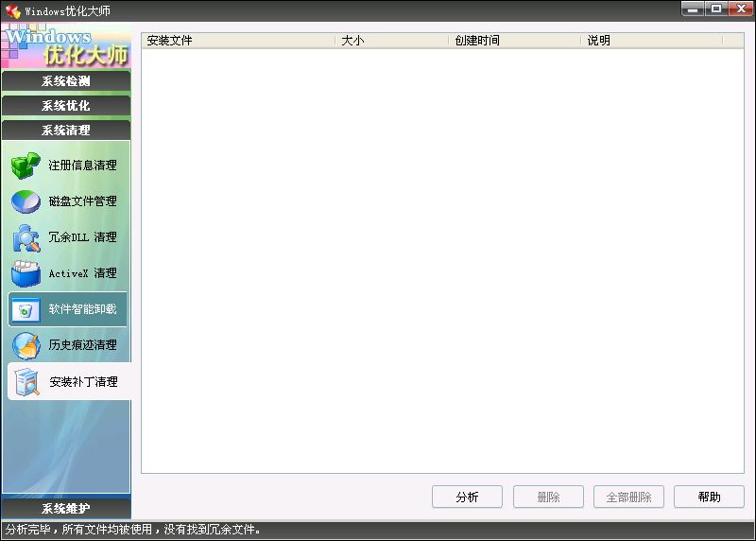This screenshot has width=756, height=541.
Task: Open 磁盘文件管理 disk icon
Action: click(x=26, y=201)
